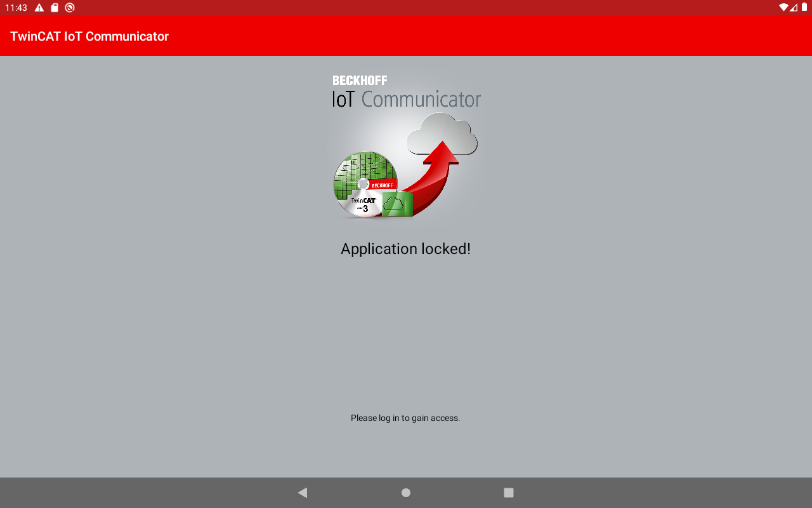Open recent apps with the square button
This screenshot has height=508, width=812.
pyautogui.click(x=509, y=493)
